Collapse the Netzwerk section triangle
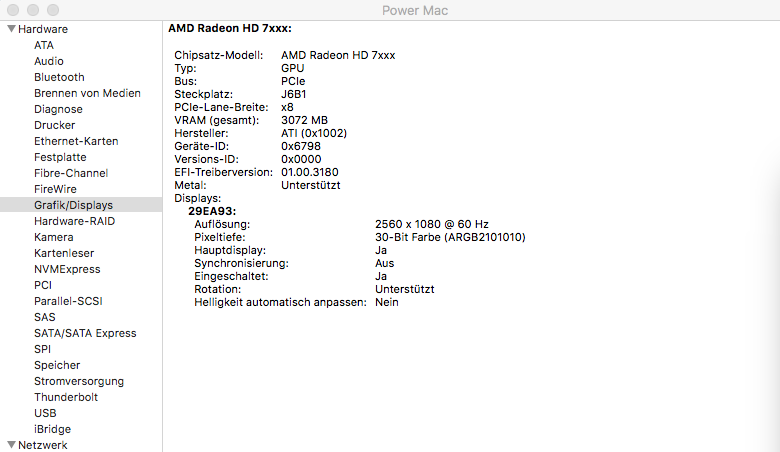780x452 pixels. (11, 445)
